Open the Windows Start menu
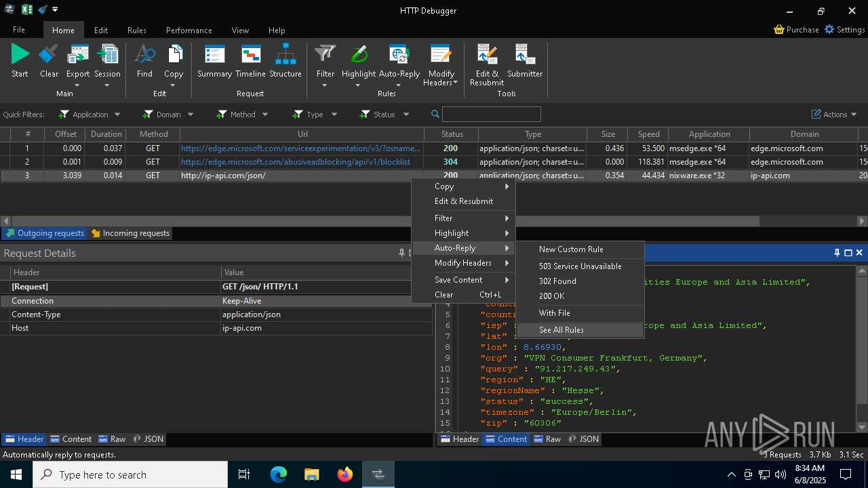Screen dimensions: 868x488 [16, 474]
